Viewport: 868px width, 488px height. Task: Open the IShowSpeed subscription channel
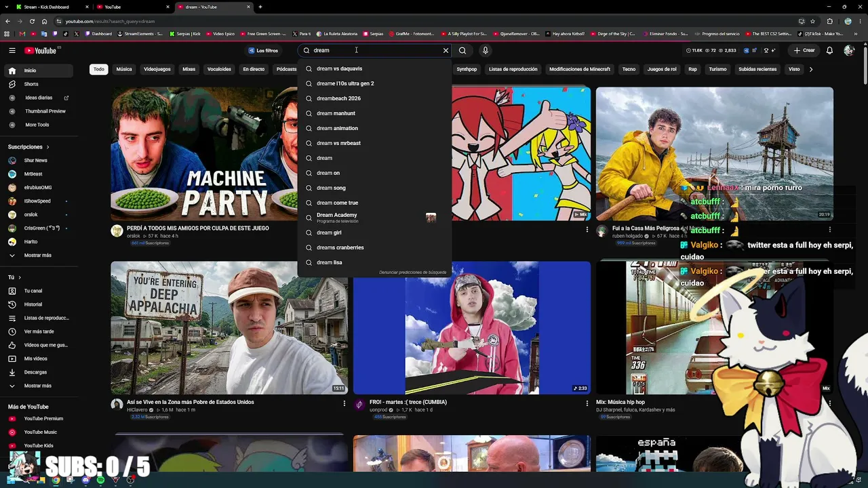coord(39,201)
